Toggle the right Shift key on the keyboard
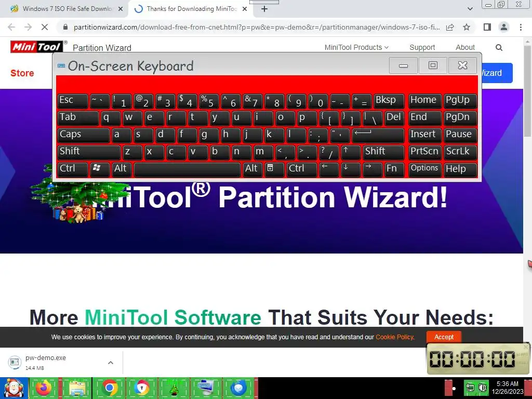532x399 pixels. 384,152
